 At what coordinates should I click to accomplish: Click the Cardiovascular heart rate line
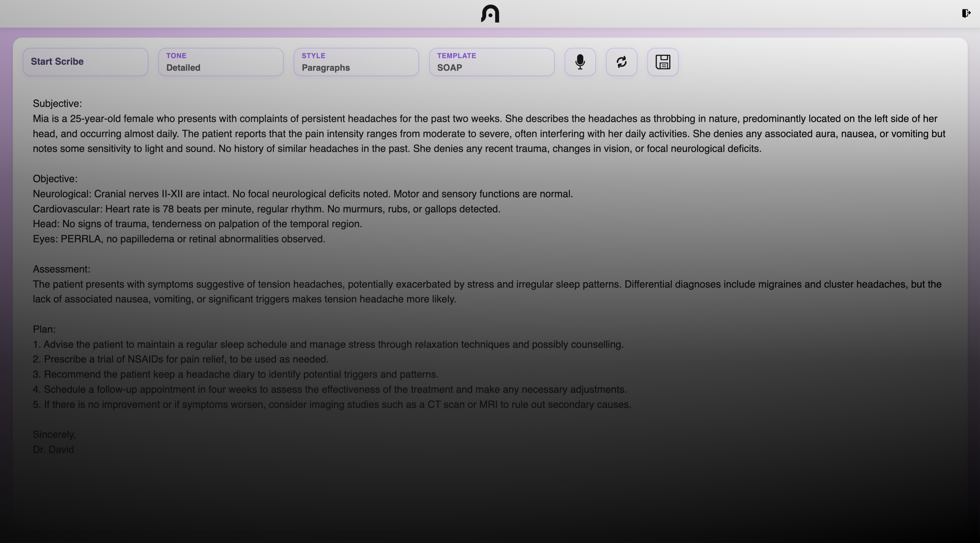coord(266,209)
